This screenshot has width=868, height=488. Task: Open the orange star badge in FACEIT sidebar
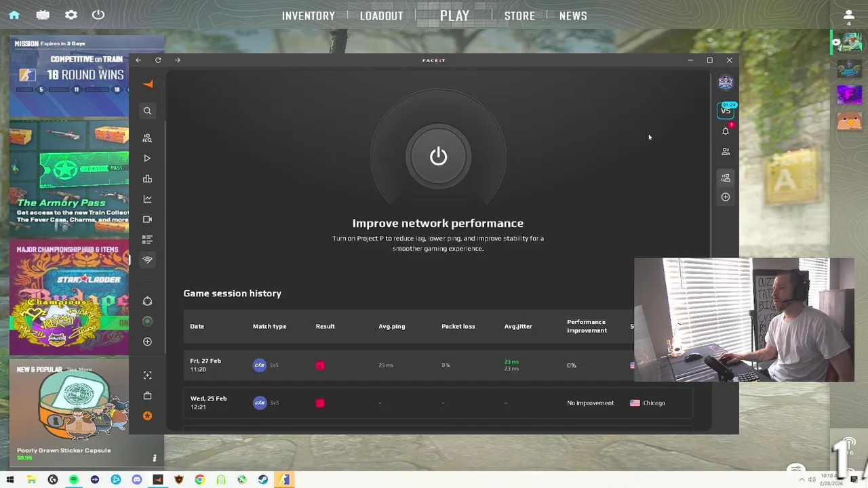tap(147, 416)
